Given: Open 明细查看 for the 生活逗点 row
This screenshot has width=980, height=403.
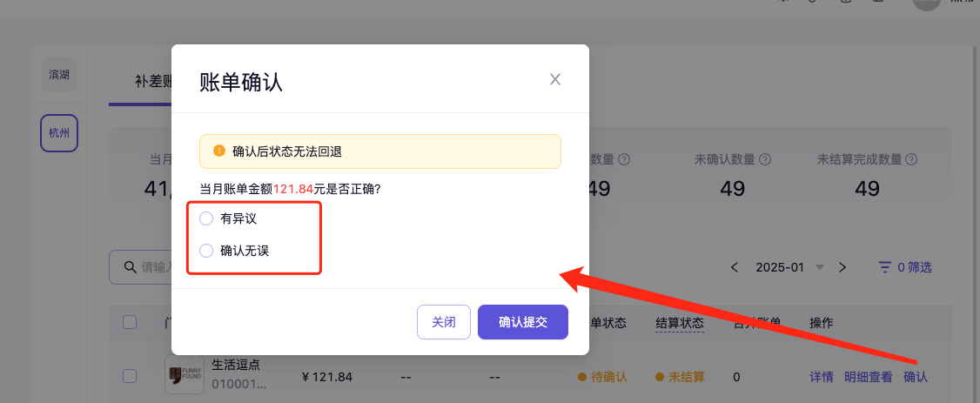Looking at the screenshot, I should 868,377.
